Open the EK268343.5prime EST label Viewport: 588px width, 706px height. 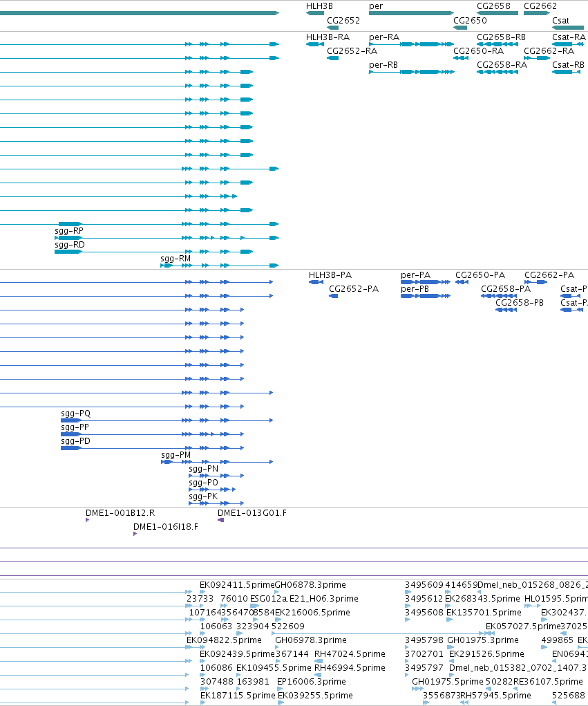tap(482, 600)
